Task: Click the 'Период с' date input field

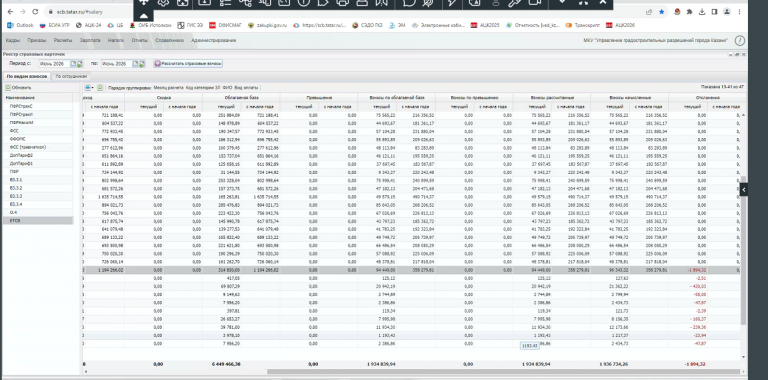Action: coord(54,64)
